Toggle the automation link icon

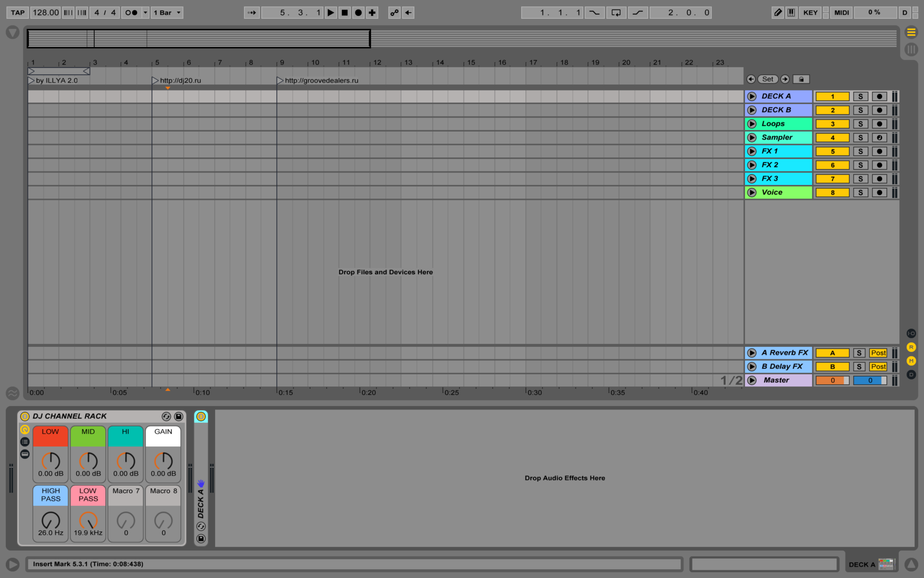pos(395,13)
